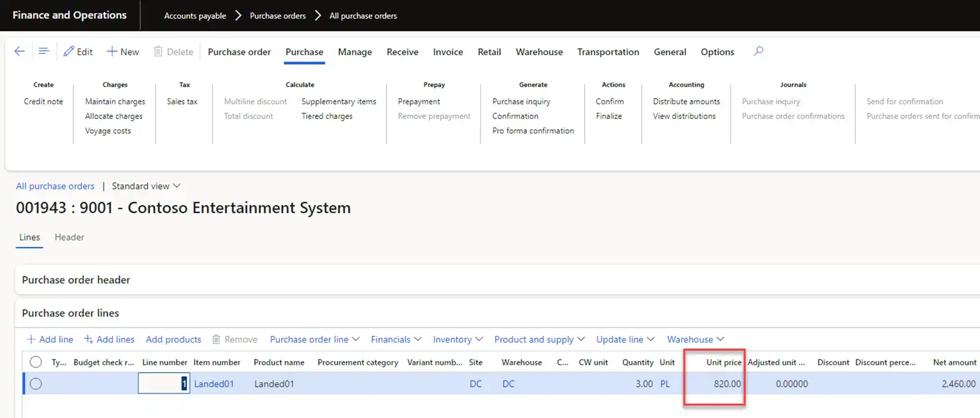Click Accounts payable in the breadcrumb
980x418 pixels.
pos(195,16)
